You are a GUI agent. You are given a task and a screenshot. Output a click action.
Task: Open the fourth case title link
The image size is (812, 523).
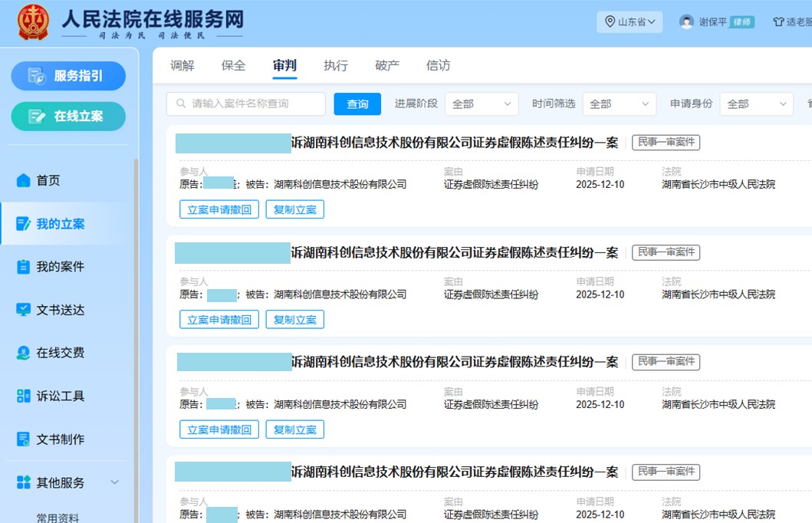(455, 472)
